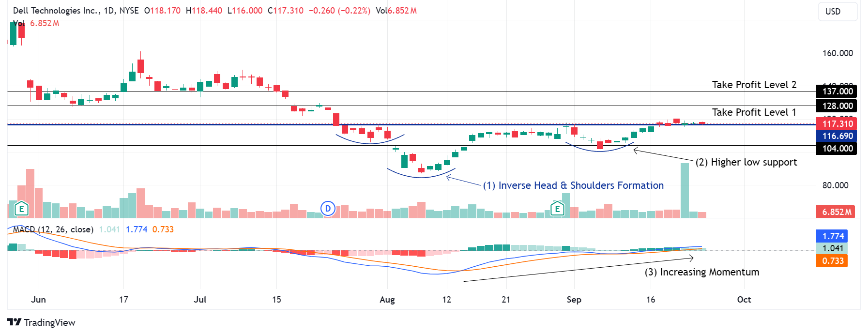Image resolution: width=868 pixels, height=335 pixels.
Task: Click the high price H118.440
Action: point(204,11)
